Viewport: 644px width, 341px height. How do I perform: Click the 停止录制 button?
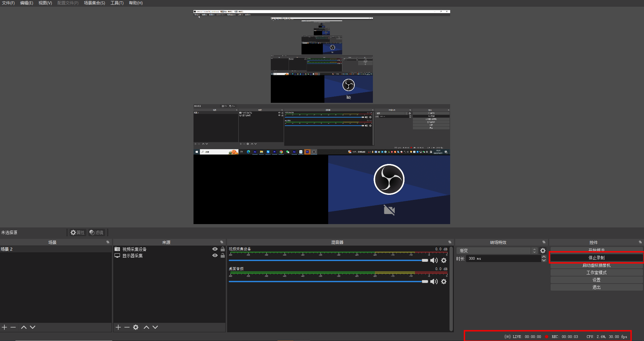click(x=596, y=258)
